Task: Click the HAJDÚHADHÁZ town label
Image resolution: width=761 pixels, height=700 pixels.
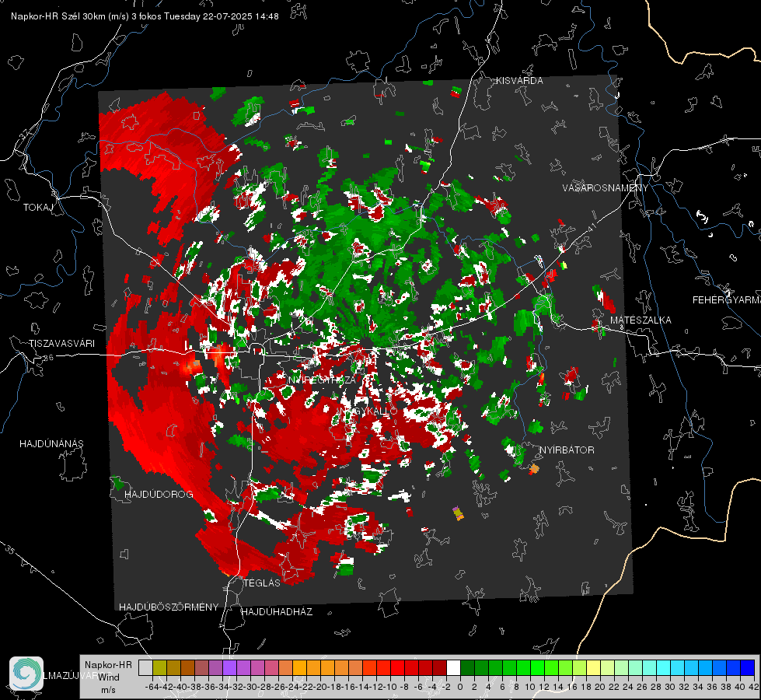Action: (x=277, y=611)
